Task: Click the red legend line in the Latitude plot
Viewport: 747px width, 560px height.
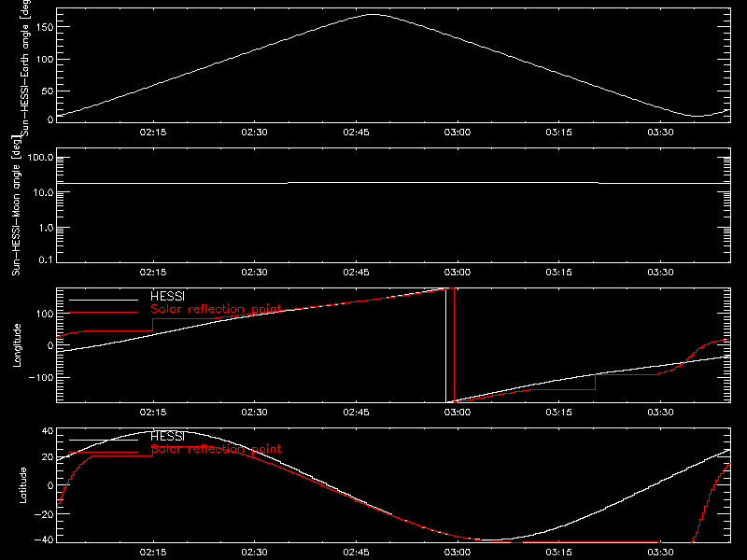Action: pos(104,453)
